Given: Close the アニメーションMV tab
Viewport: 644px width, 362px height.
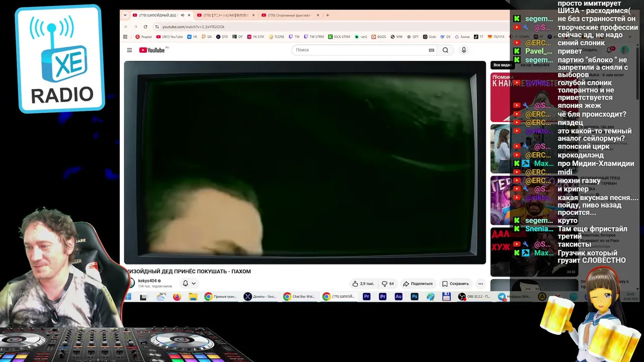Looking at the screenshot, I should (x=254, y=15).
